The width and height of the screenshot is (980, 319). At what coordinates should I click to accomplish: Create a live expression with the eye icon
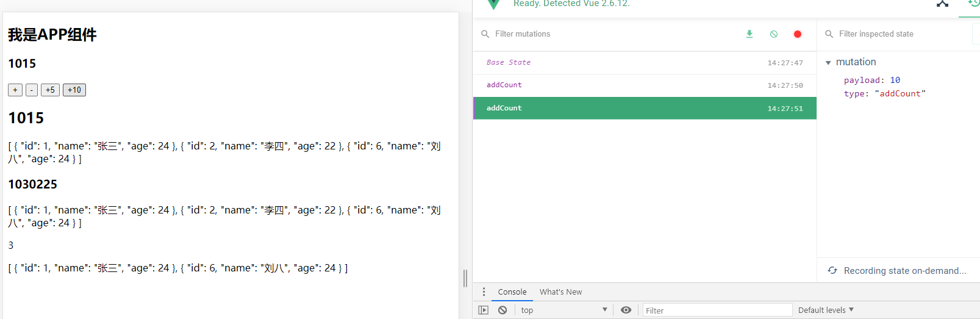point(626,310)
